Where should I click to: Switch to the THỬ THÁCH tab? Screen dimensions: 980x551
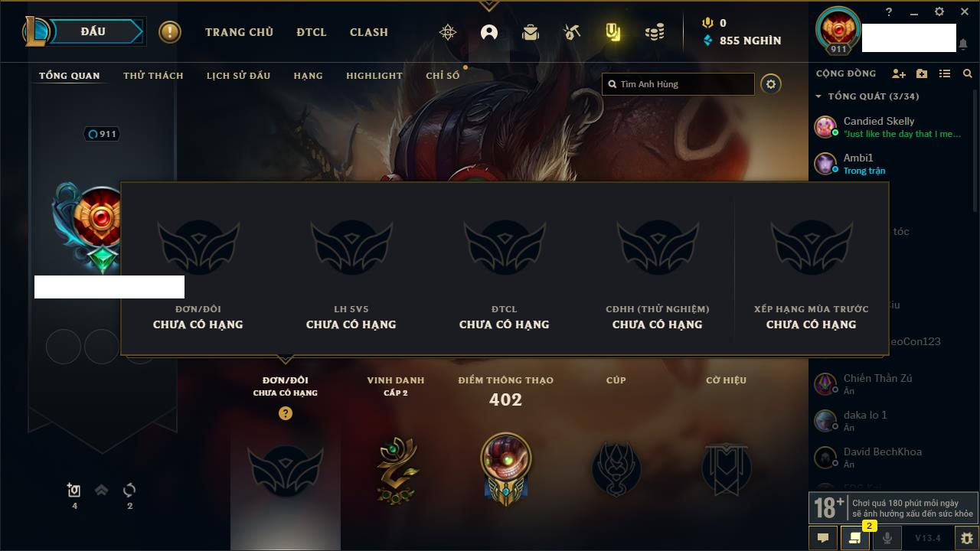click(153, 76)
